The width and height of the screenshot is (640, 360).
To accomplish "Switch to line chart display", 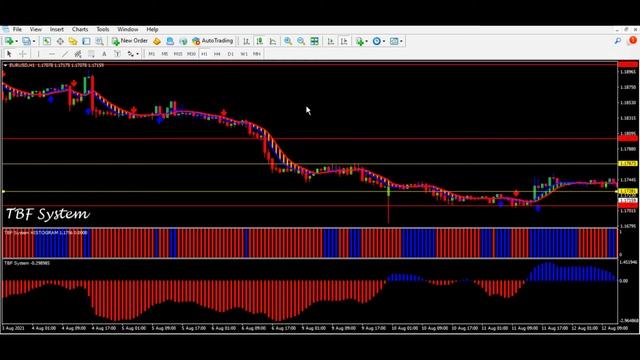I will pyautogui.click(x=273, y=41).
